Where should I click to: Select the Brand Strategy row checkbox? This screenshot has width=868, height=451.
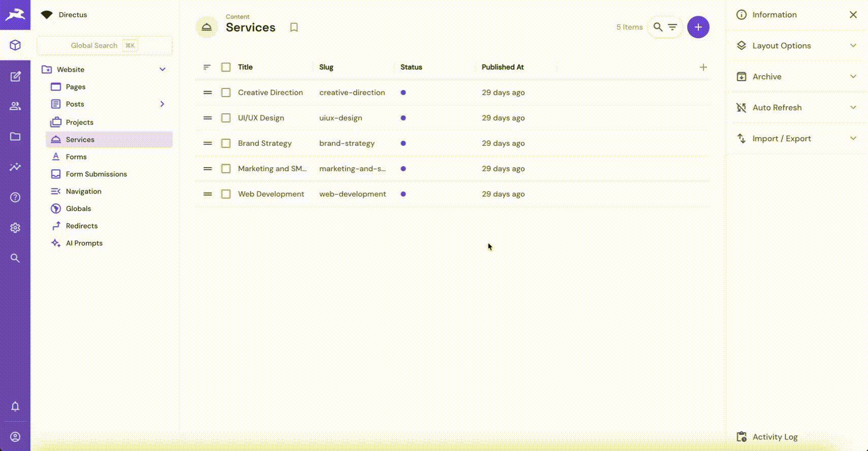point(226,143)
